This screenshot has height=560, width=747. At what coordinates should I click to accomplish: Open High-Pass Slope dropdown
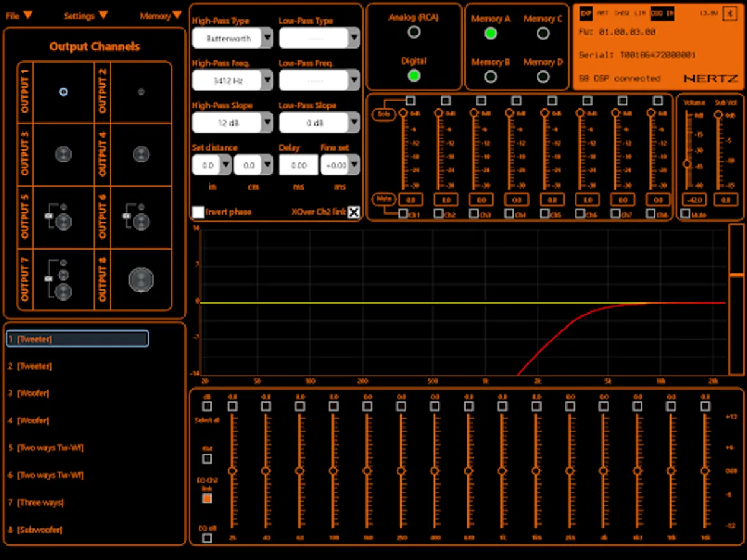coord(267,123)
